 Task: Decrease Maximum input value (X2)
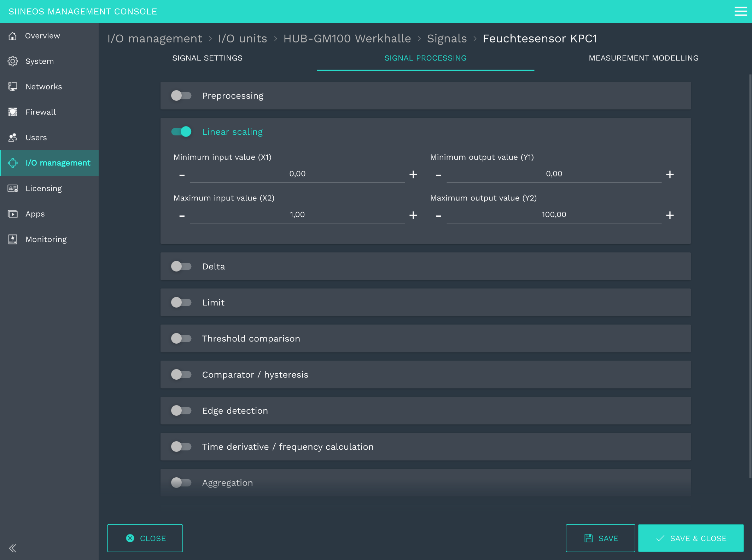click(182, 216)
